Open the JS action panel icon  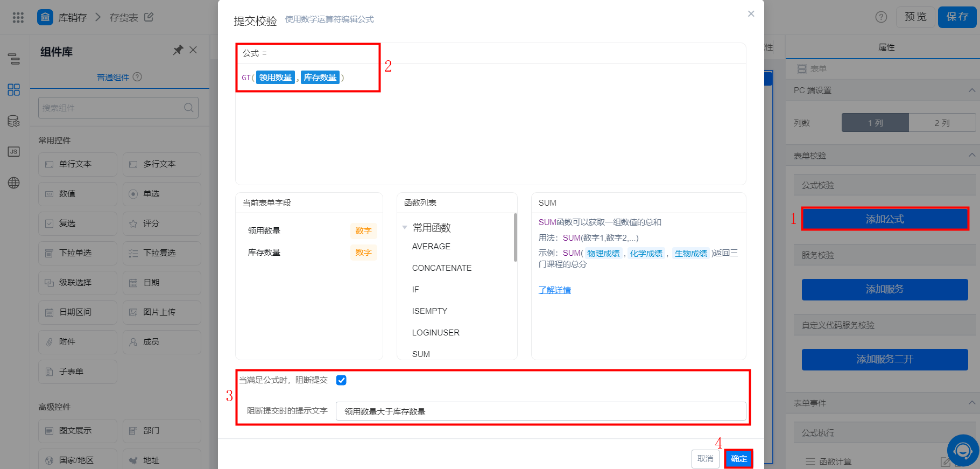pyautogui.click(x=14, y=151)
